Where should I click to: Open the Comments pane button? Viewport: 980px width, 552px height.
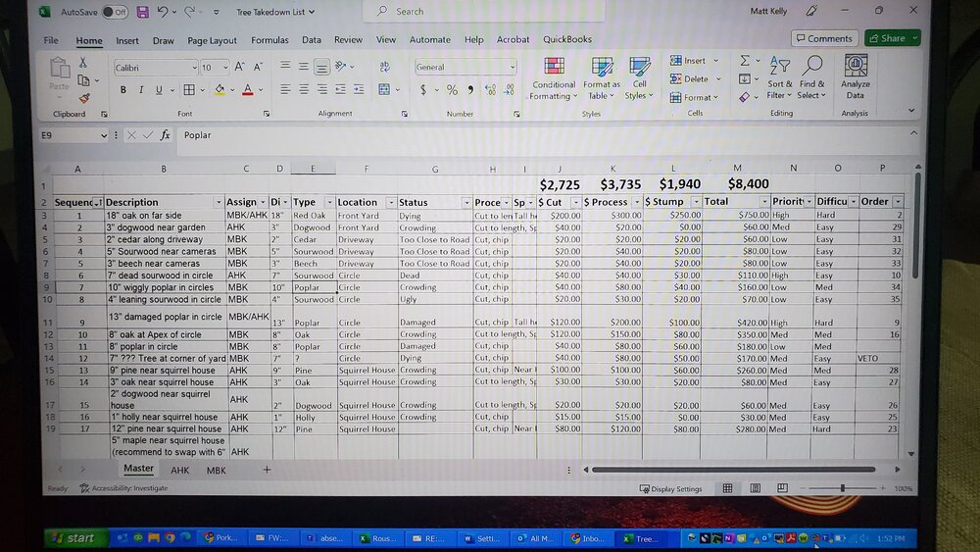pos(823,38)
